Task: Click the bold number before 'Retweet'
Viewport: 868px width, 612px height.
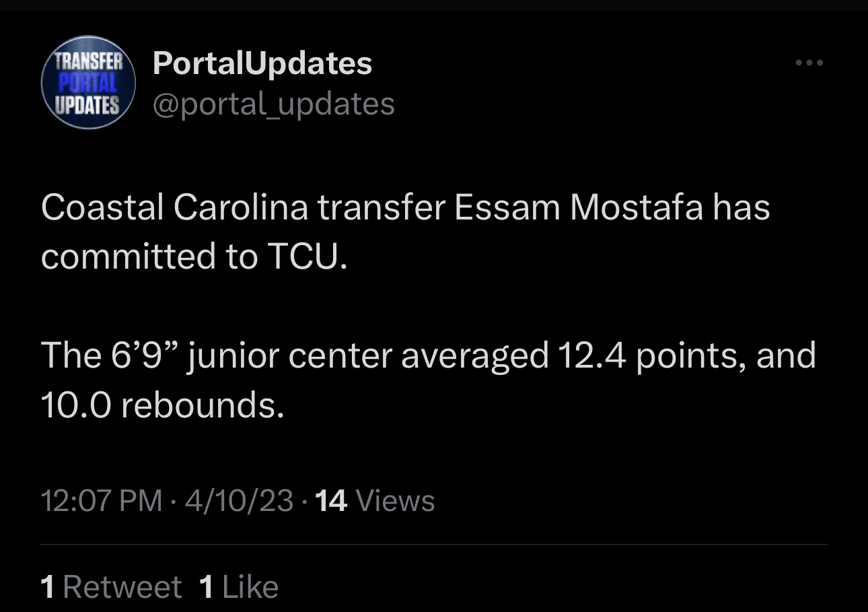Action: click(47, 587)
